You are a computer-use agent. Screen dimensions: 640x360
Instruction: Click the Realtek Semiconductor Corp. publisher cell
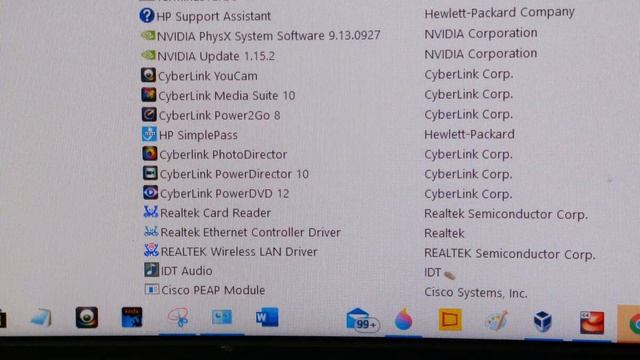[x=506, y=214]
